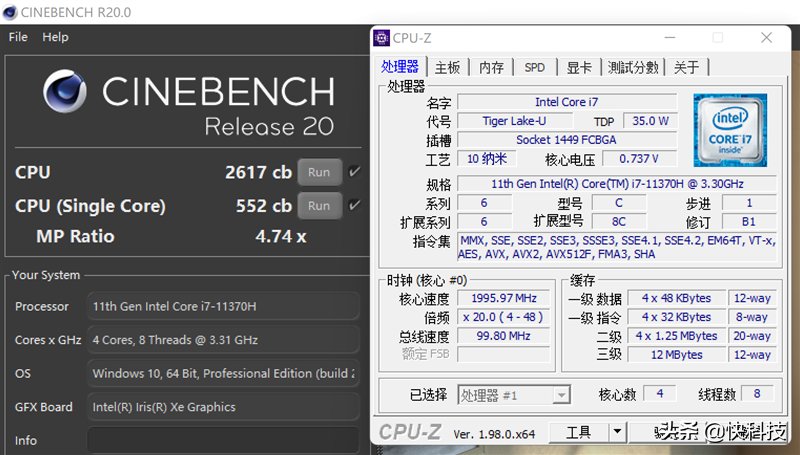Switch to the SPD tab in CPU-Z

(x=535, y=67)
